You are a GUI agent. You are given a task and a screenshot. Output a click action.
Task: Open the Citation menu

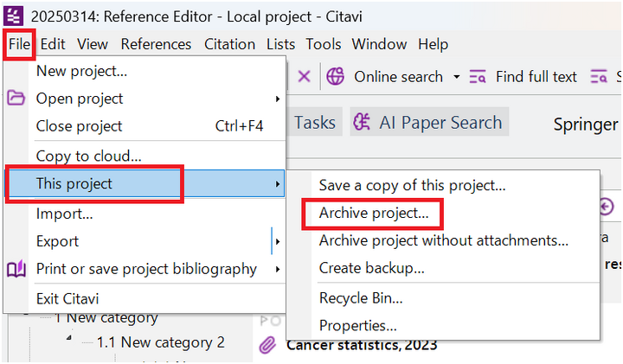[229, 44]
